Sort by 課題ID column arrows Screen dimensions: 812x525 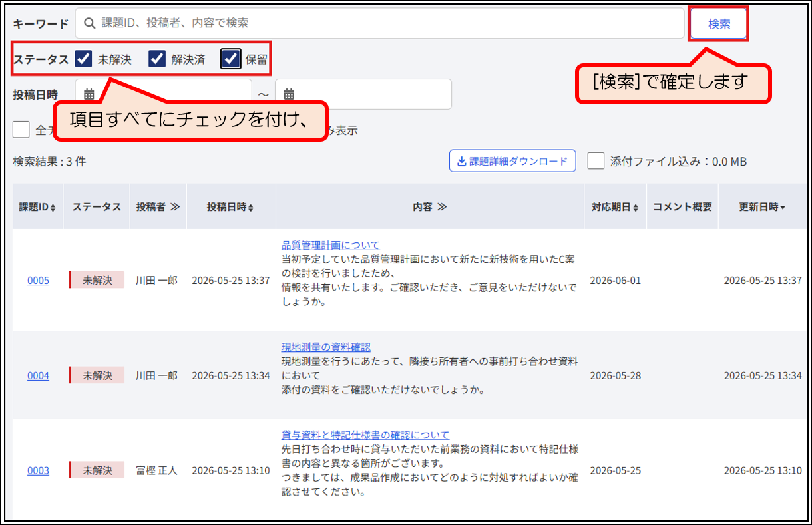point(53,208)
